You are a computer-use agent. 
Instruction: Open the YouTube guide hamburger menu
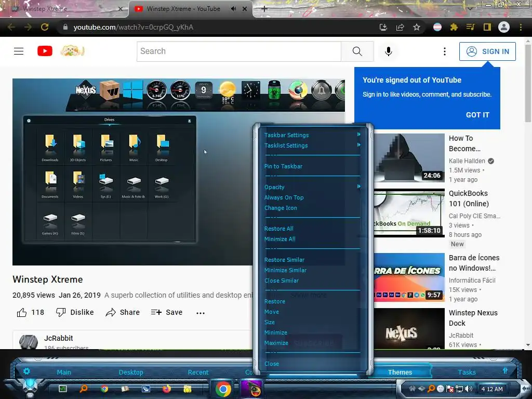(19, 51)
